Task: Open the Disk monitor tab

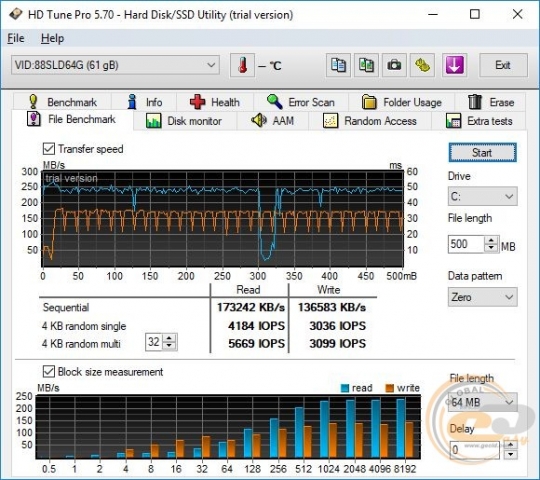Action: (184, 121)
